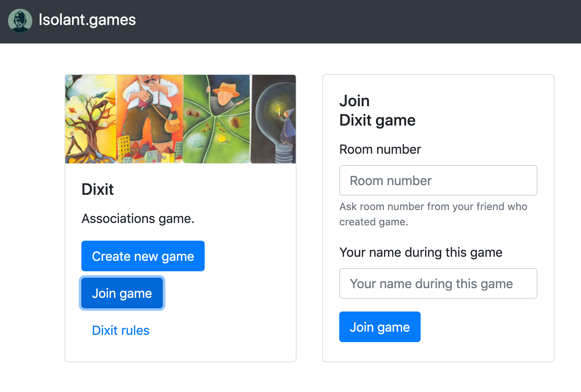The height and width of the screenshot is (392, 581).
Task: Click the 'Associations game.' description text
Action: tap(138, 219)
